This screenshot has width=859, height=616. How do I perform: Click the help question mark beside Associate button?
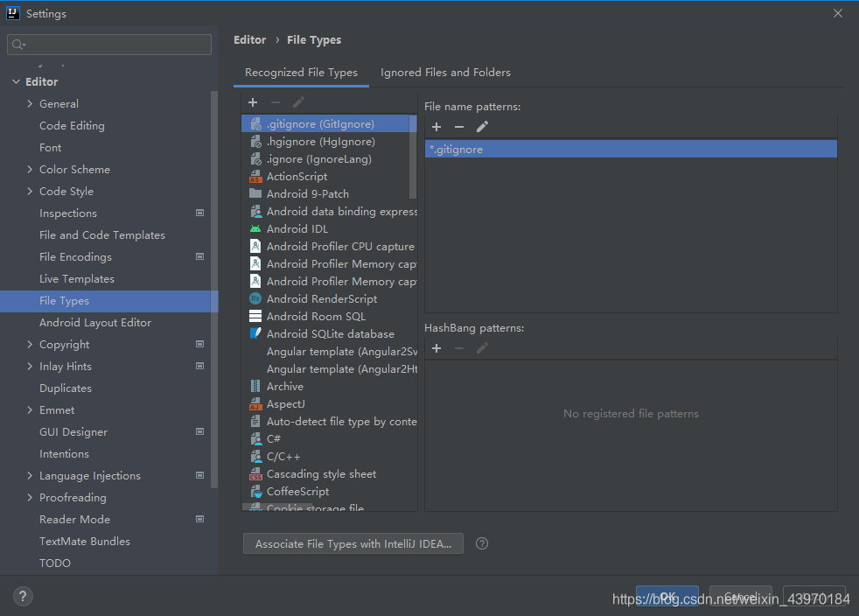coord(481,543)
